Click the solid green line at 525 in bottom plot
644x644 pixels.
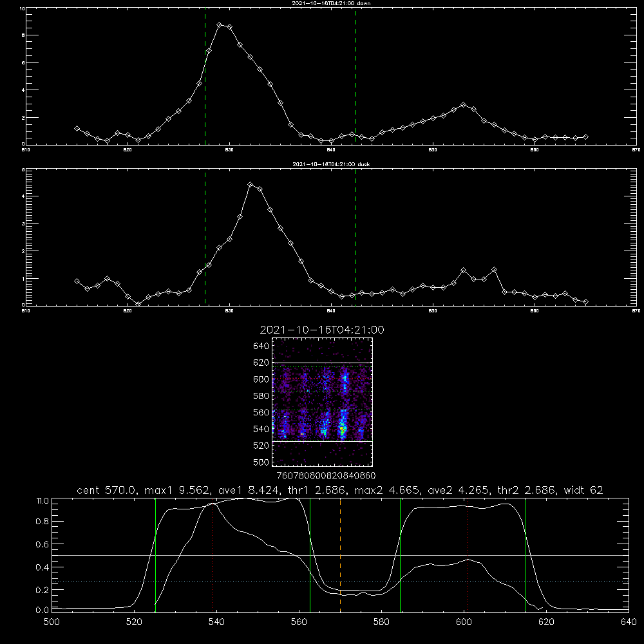[x=155, y=555]
